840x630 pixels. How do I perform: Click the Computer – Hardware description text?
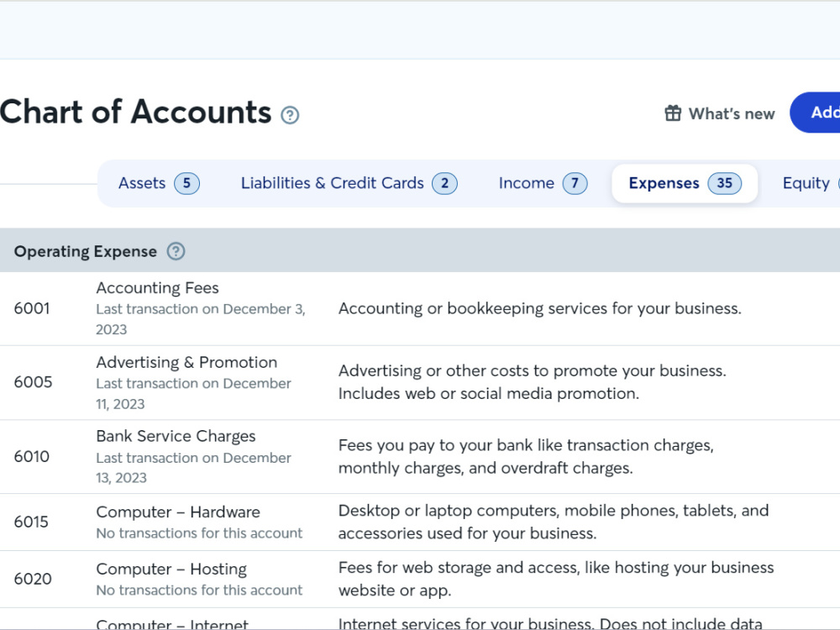coord(554,522)
